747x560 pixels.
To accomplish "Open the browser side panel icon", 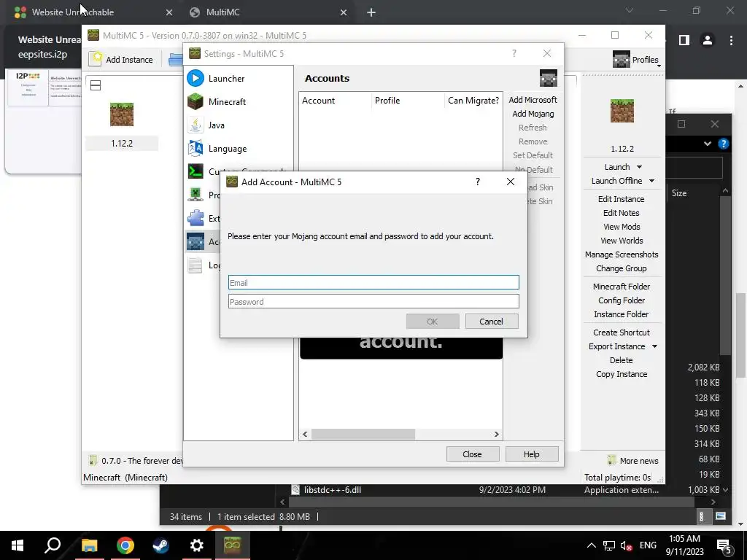I will [684, 41].
